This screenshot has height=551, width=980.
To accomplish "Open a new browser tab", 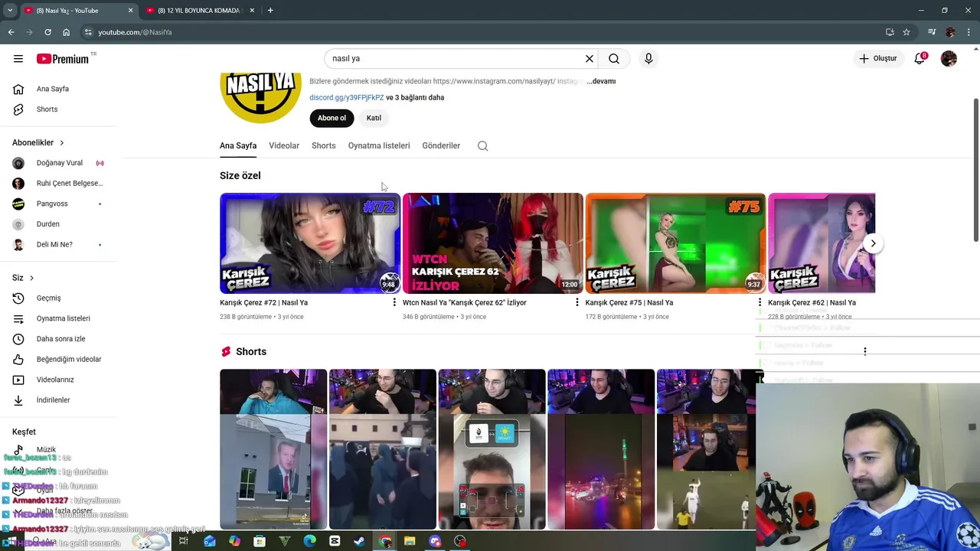I will pyautogui.click(x=270, y=11).
